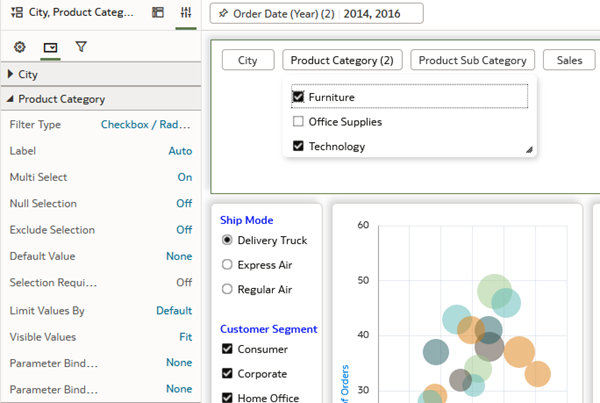
Task: Click the grammar layout panel icon
Action: 158,13
